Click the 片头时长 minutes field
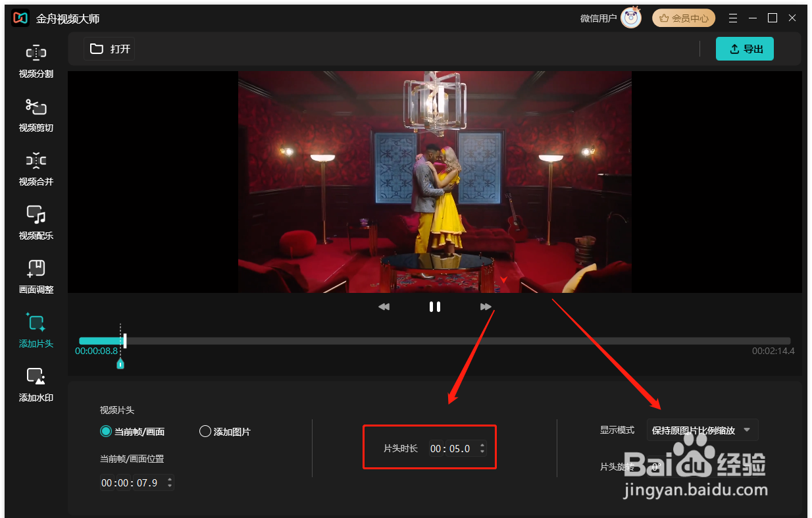 [x=436, y=449]
